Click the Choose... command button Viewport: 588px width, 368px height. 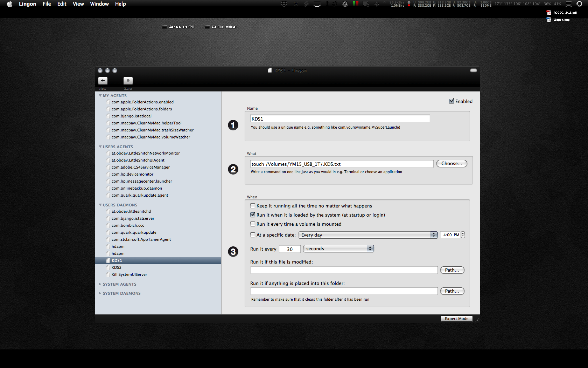click(x=451, y=164)
